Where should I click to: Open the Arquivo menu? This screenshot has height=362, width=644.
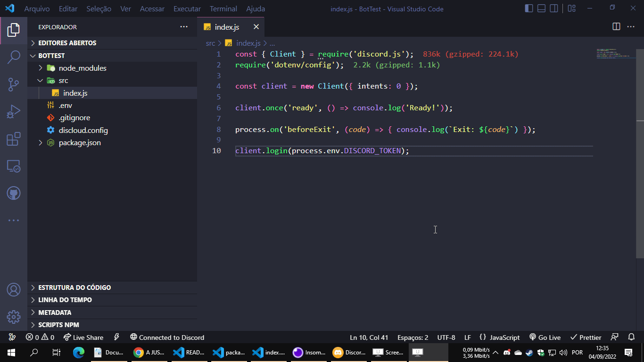[x=37, y=8]
